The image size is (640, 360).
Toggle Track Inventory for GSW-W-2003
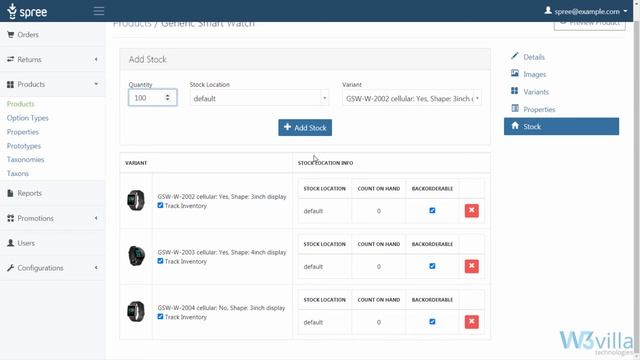click(160, 261)
